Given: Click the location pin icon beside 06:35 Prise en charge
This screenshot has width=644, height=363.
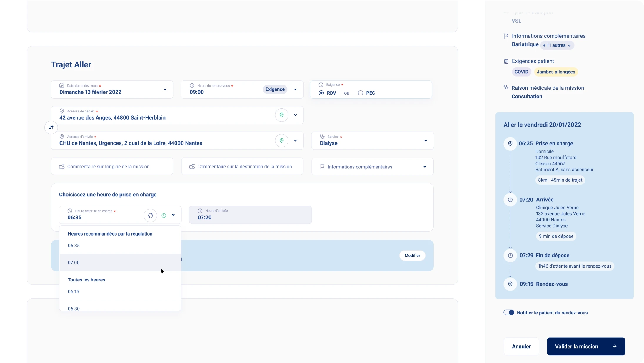Looking at the screenshot, I should point(510,144).
